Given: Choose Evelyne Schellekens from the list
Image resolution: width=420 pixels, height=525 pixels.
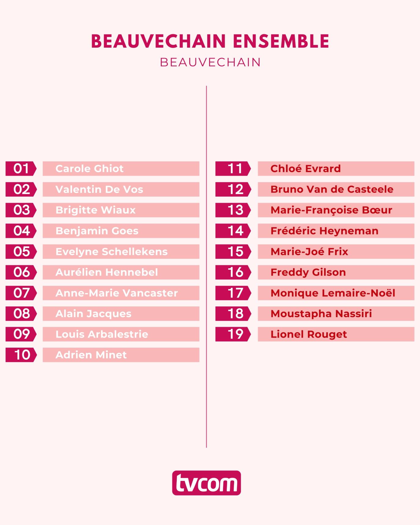Looking at the screenshot, I should tap(121, 252).
